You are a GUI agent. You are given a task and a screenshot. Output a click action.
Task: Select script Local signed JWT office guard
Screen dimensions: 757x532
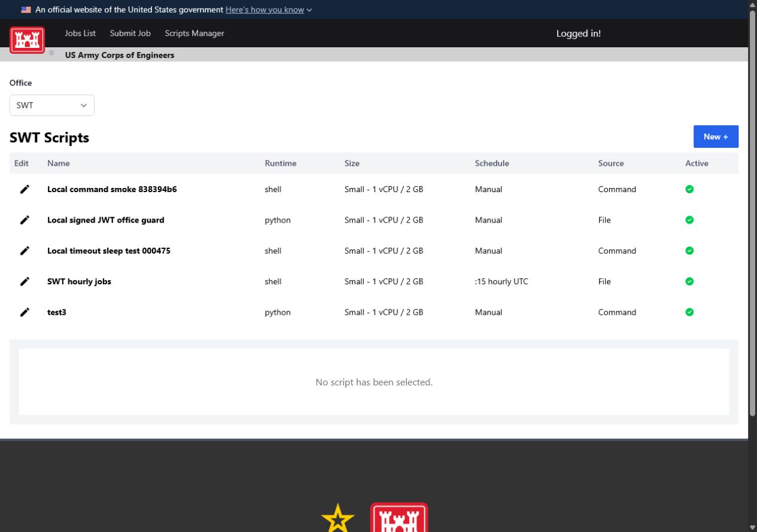point(106,220)
